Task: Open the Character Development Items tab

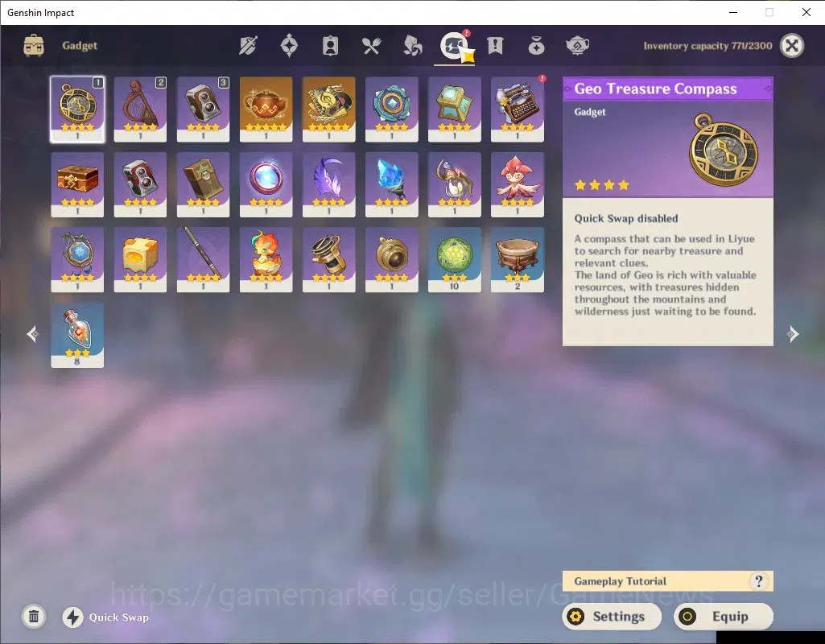Action: point(330,46)
